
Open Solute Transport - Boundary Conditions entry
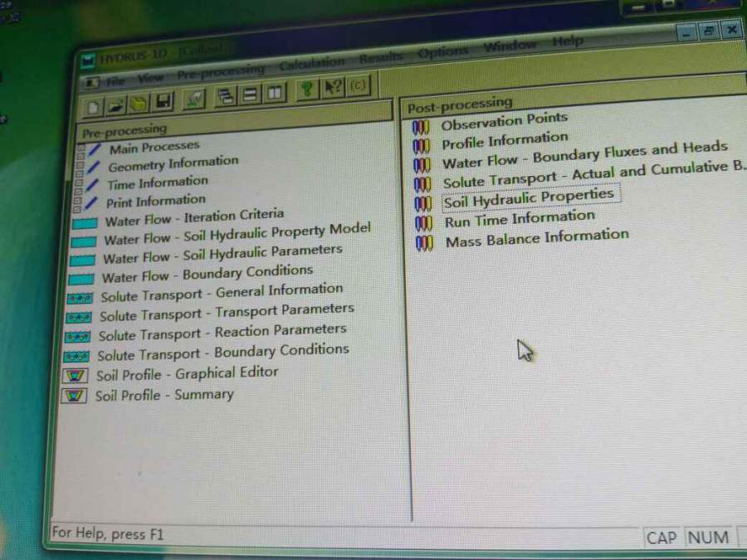(223, 353)
